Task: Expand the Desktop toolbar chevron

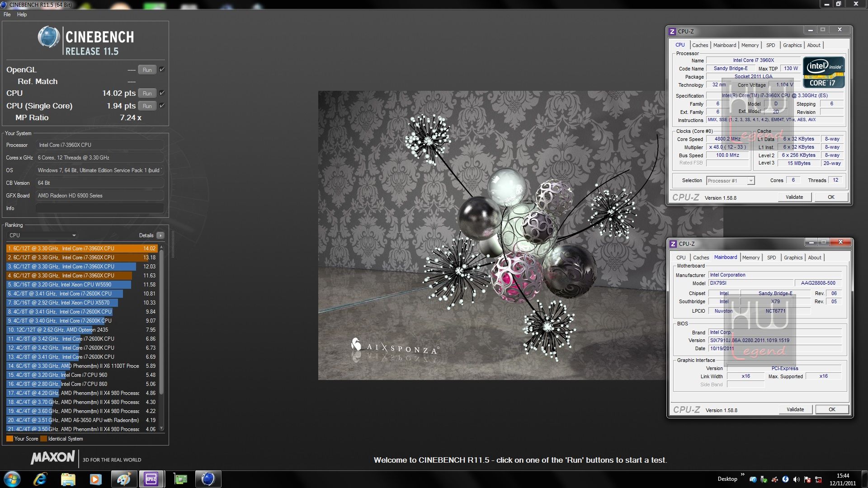Action: pyautogui.click(x=742, y=474)
